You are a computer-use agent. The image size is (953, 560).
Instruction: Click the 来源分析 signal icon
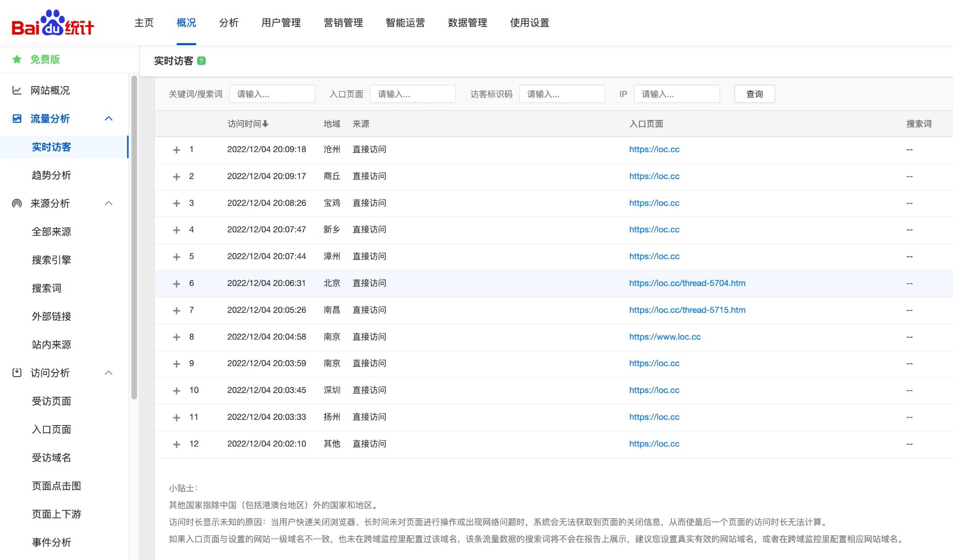point(17,203)
